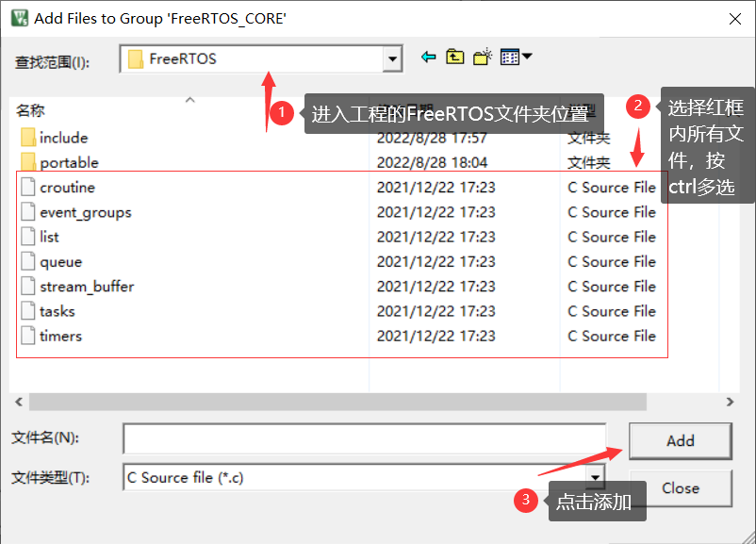Image resolution: width=756 pixels, height=544 pixels.
Task: Select the include folder
Action: (63, 138)
